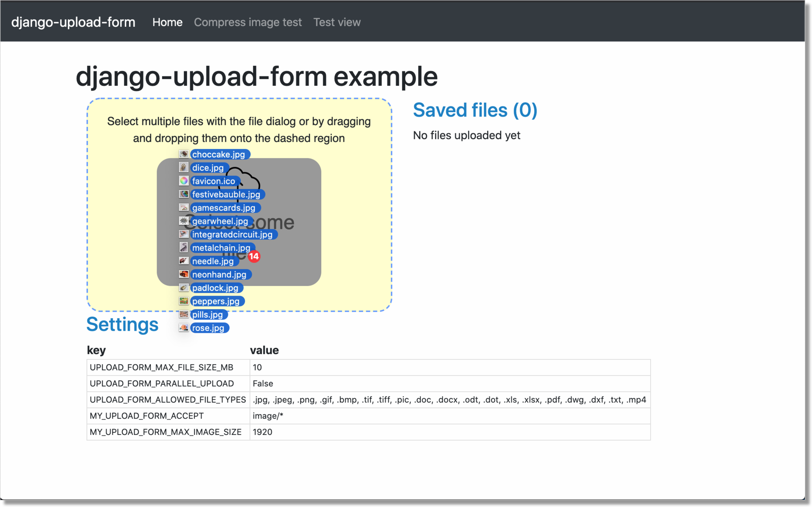Click the neonhand.jpg thumbnail icon
Viewport: 812px width, 507px height.
click(x=184, y=274)
